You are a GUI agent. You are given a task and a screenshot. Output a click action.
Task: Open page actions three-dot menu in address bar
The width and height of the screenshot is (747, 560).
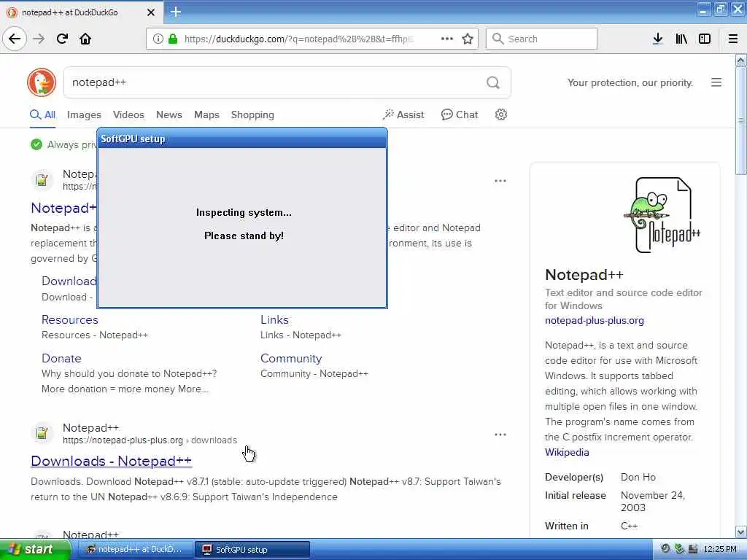(x=447, y=39)
